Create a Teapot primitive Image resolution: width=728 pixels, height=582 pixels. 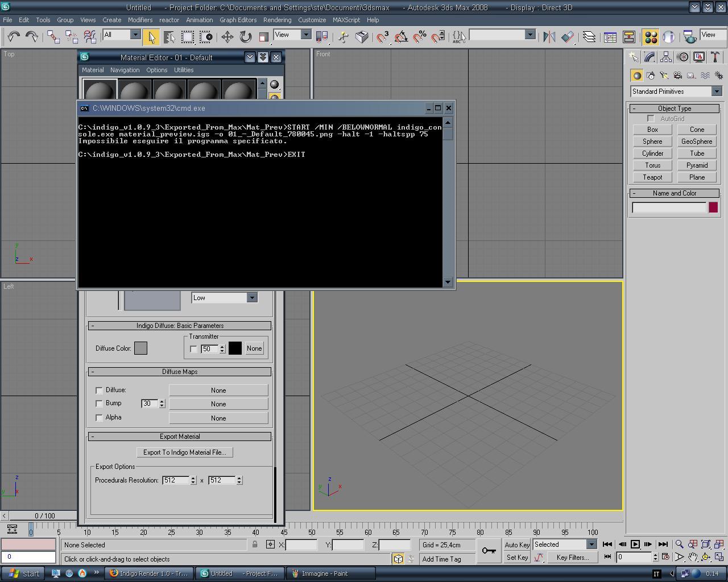tap(652, 177)
